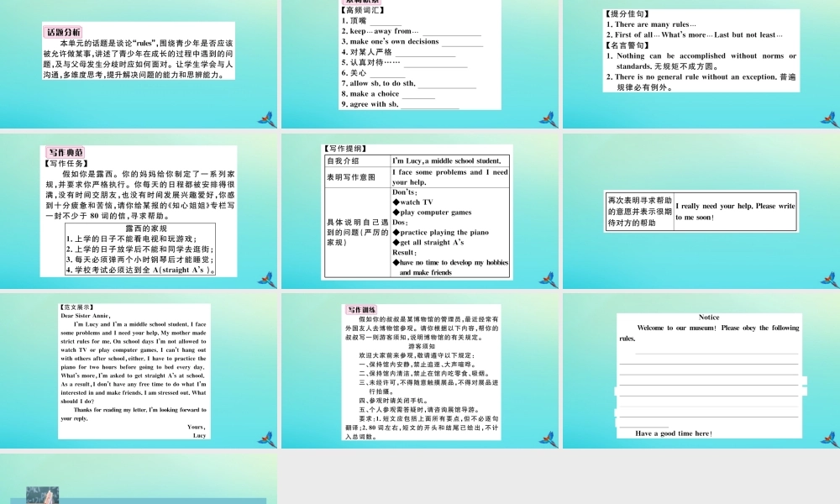Click the 露西的家规 box title
Screen dimensions: 840x504
[x=145, y=228]
